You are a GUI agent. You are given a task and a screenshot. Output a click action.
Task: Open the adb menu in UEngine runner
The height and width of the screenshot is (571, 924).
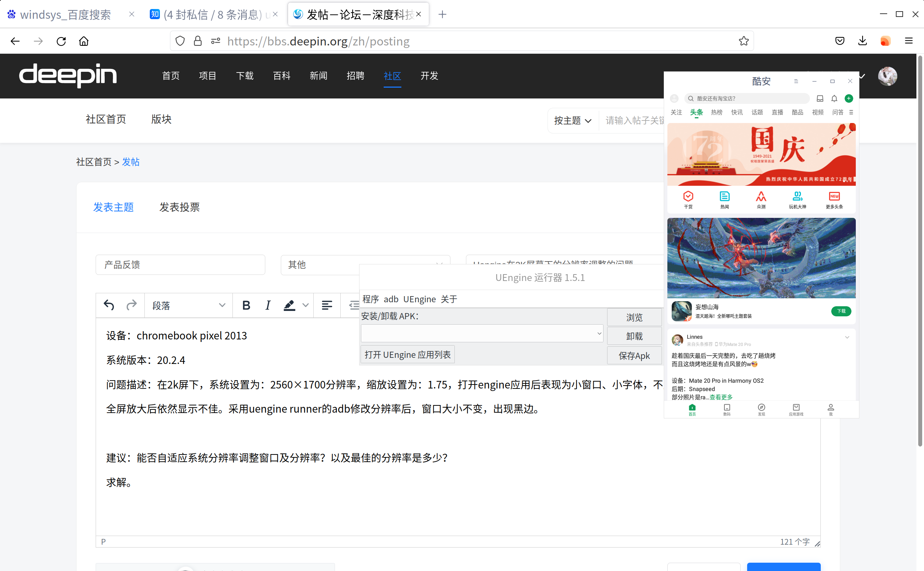click(x=391, y=299)
